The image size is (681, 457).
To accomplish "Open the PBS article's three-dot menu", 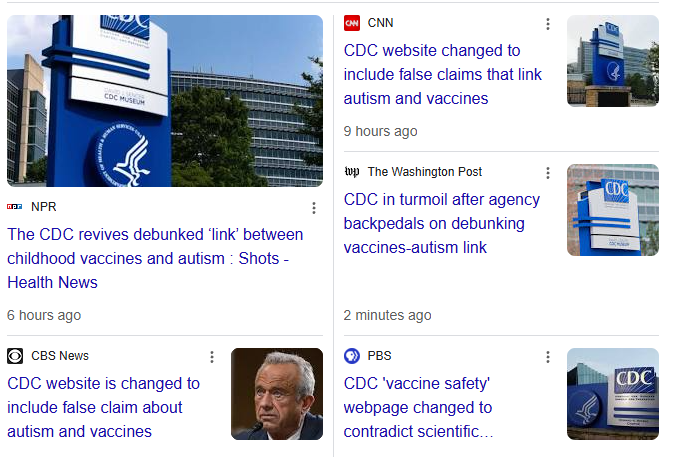I will click(548, 357).
